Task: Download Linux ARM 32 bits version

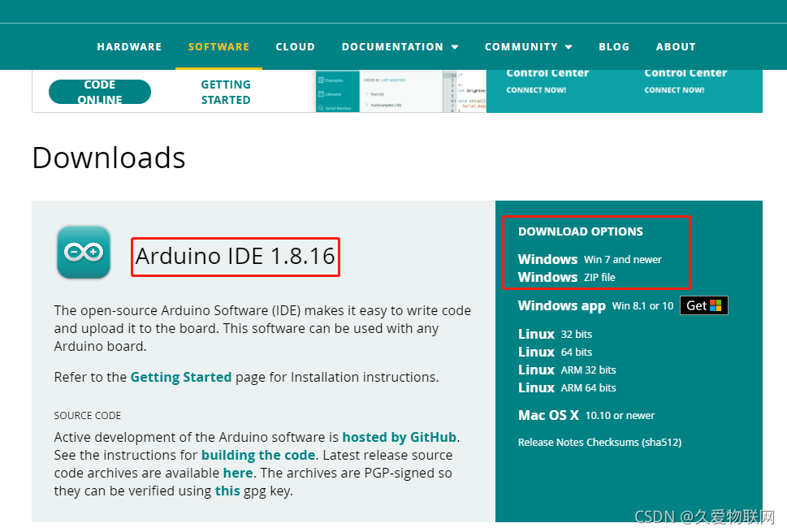Action: 567,370
